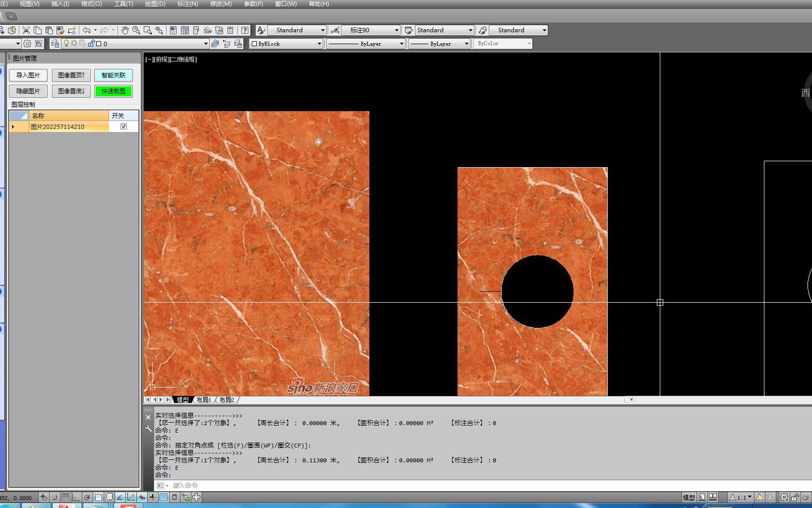Click the Zoom Previous icon

[x=159, y=30]
